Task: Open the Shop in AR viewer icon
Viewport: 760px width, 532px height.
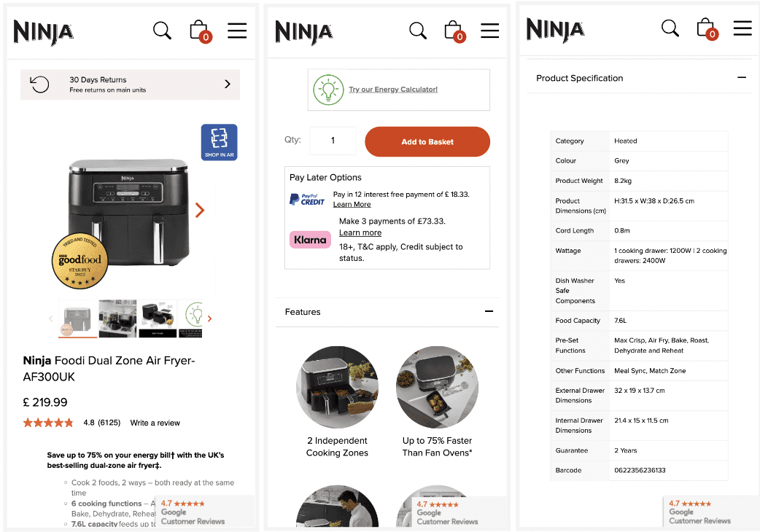Action: (x=219, y=141)
